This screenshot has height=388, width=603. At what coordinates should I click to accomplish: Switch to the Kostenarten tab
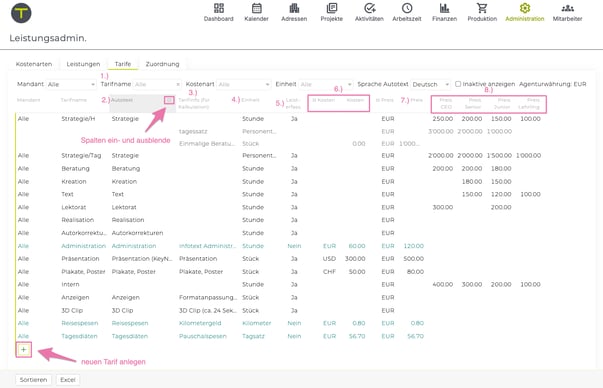point(34,64)
